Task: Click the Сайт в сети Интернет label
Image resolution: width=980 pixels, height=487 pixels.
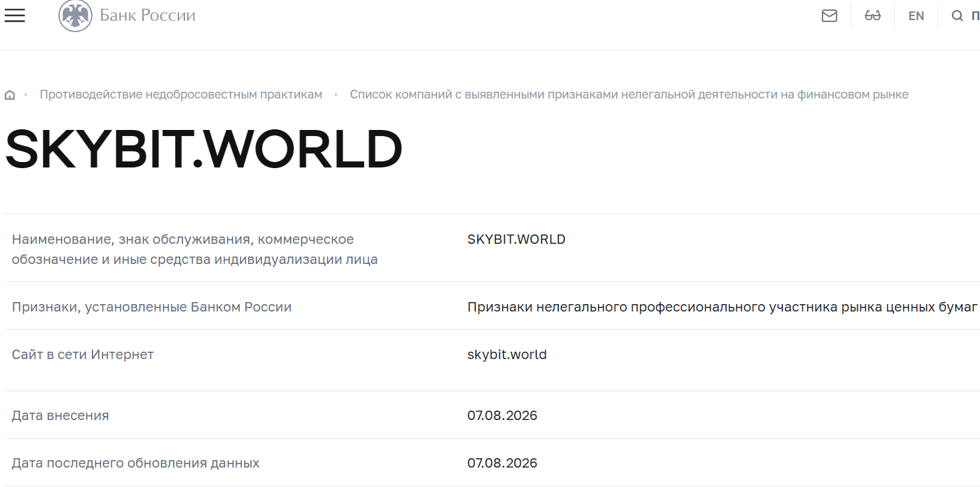Action: coord(82,354)
